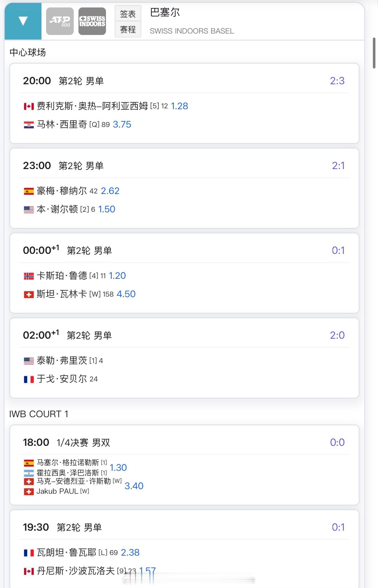Click the page scrollbar on right edge
Image resolution: width=378 pixels, height=588 pixels.
click(x=374, y=53)
